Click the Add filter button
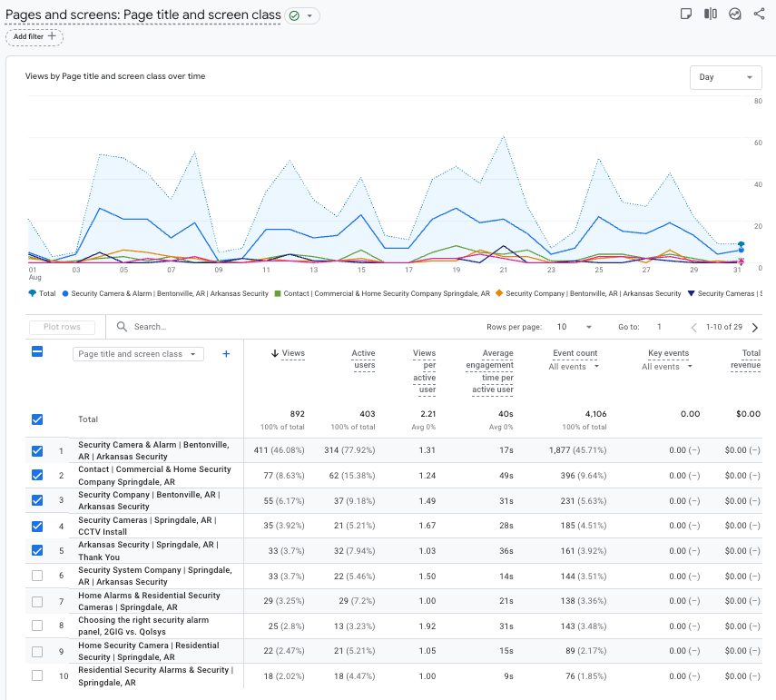This screenshot has width=776, height=700. tap(34, 36)
